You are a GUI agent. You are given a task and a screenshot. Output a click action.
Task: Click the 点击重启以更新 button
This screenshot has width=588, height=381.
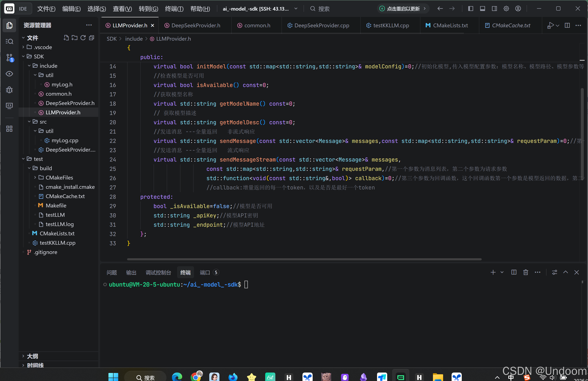pyautogui.click(x=403, y=9)
